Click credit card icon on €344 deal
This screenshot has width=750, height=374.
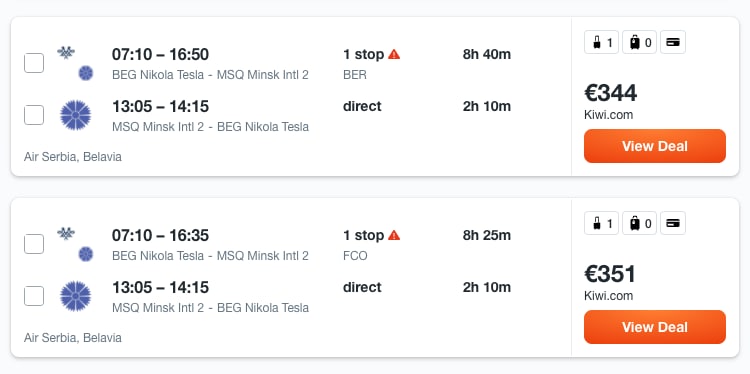pos(673,42)
